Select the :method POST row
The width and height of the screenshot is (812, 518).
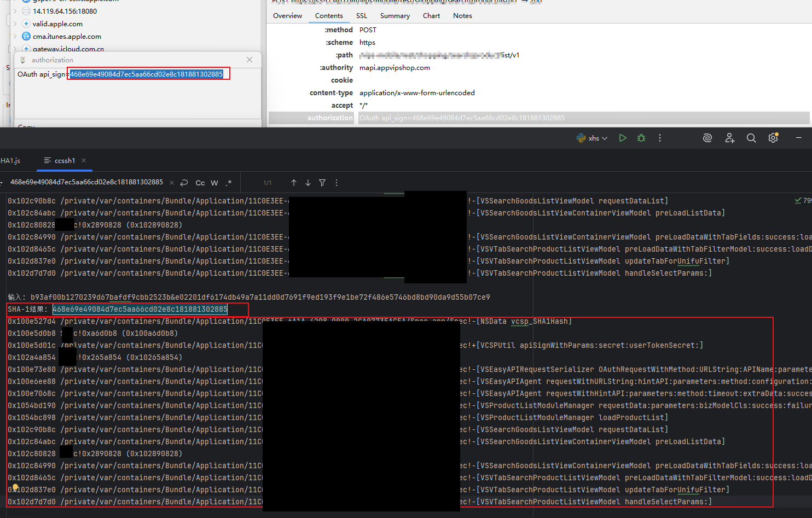pos(539,30)
